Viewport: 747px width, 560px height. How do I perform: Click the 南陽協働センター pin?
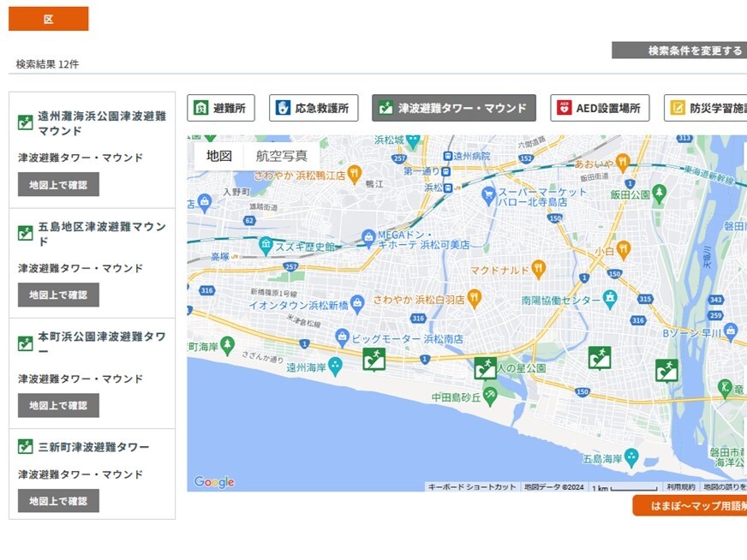click(610, 299)
